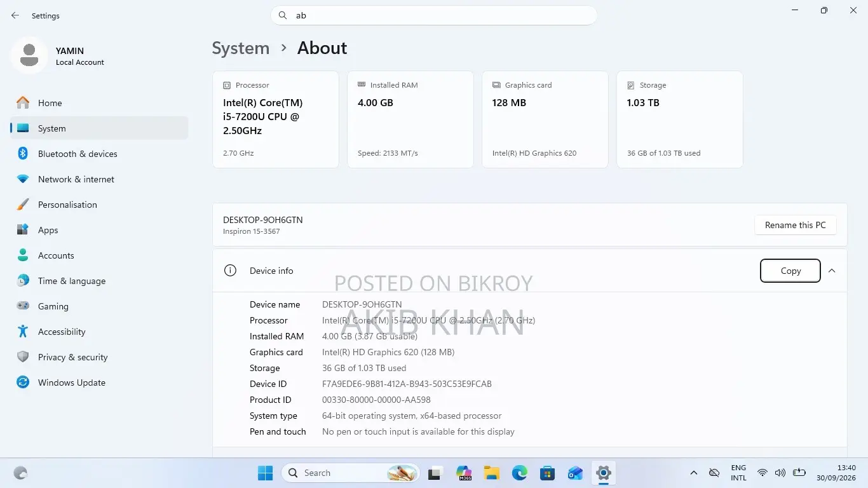This screenshot has height=488, width=868.
Task: Copy the device info
Action: click(790, 271)
